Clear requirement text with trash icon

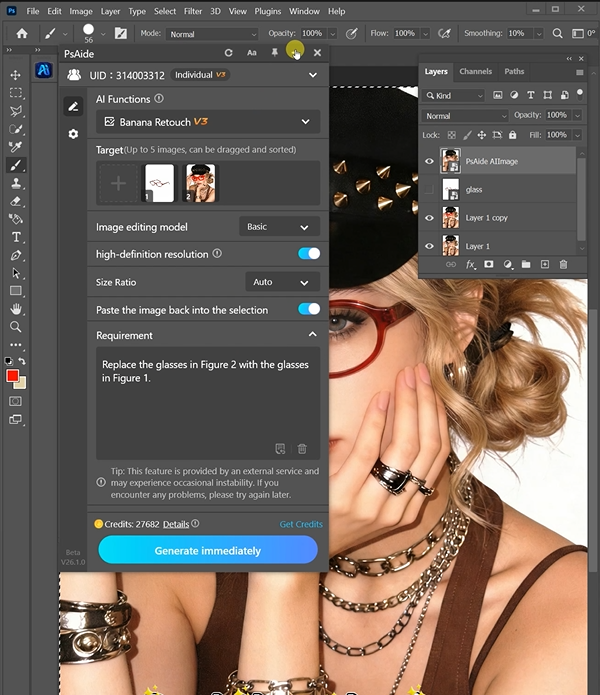(302, 449)
